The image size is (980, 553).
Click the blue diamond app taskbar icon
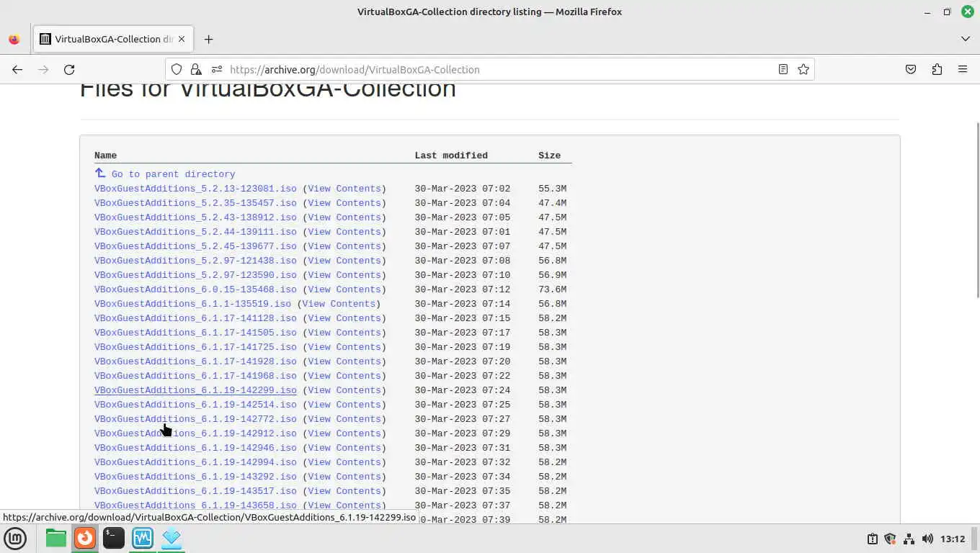171,538
